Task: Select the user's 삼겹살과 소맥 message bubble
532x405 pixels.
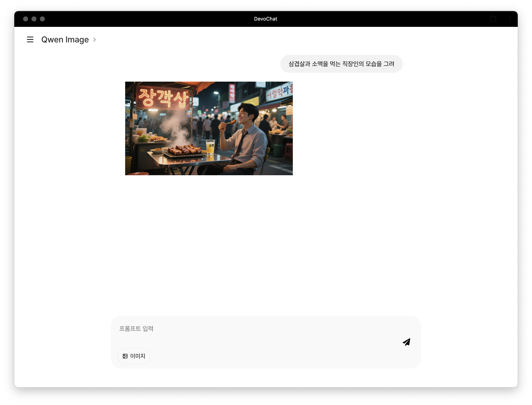Action: click(341, 64)
